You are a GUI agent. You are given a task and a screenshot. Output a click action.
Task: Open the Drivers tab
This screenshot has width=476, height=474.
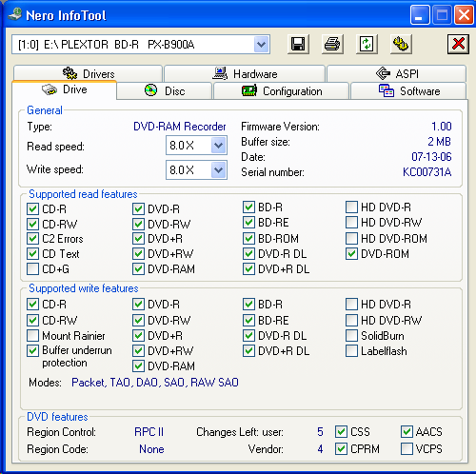pyautogui.click(x=88, y=73)
